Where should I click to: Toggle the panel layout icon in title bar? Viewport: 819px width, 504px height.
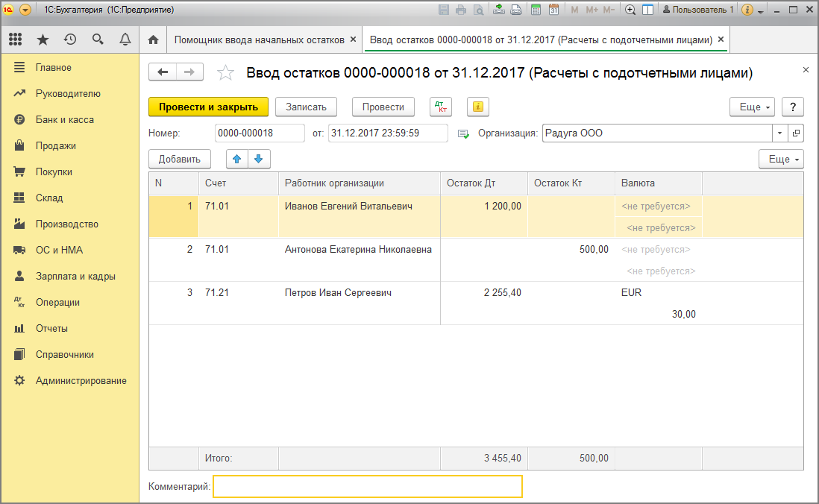coord(647,10)
